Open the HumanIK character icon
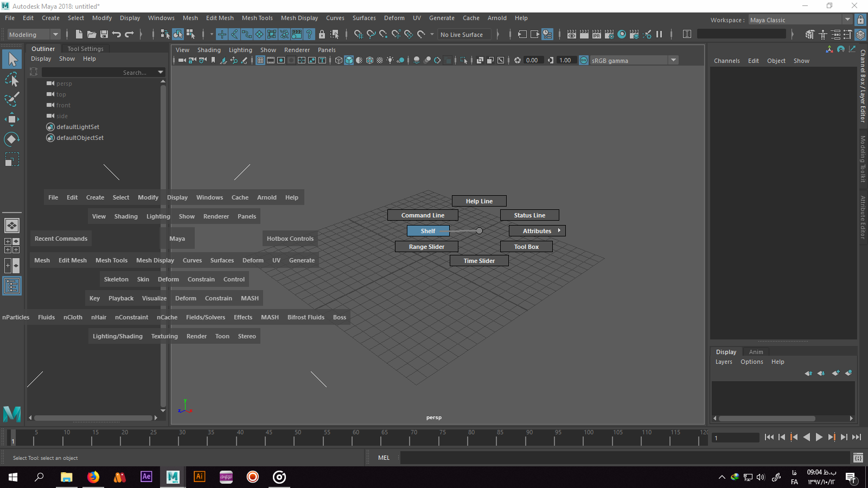868x488 pixels. (823, 34)
